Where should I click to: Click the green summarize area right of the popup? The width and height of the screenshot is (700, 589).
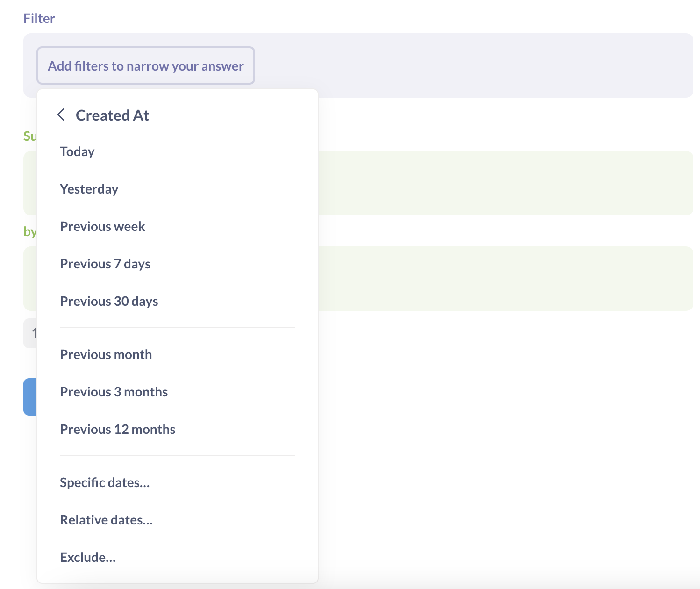pos(505,183)
